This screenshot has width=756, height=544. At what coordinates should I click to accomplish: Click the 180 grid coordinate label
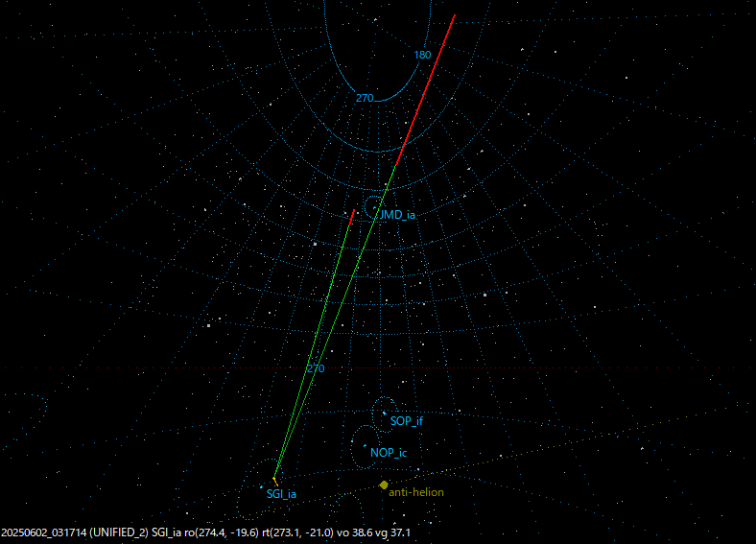coord(422,55)
